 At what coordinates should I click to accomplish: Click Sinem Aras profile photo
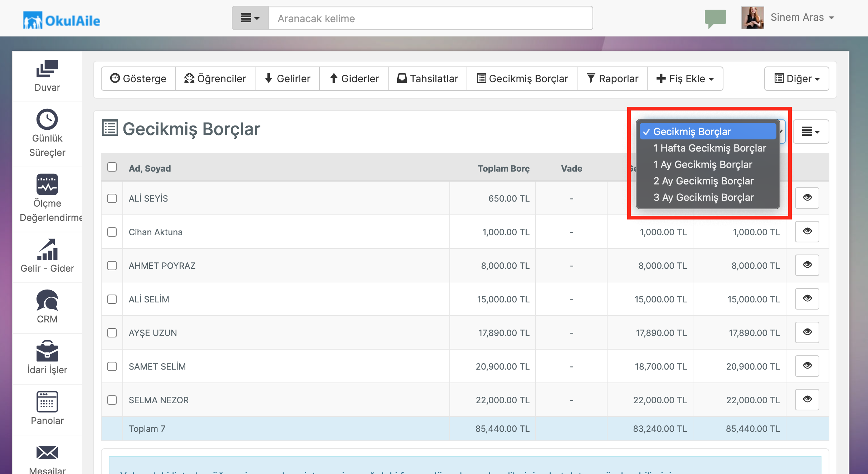(x=752, y=18)
